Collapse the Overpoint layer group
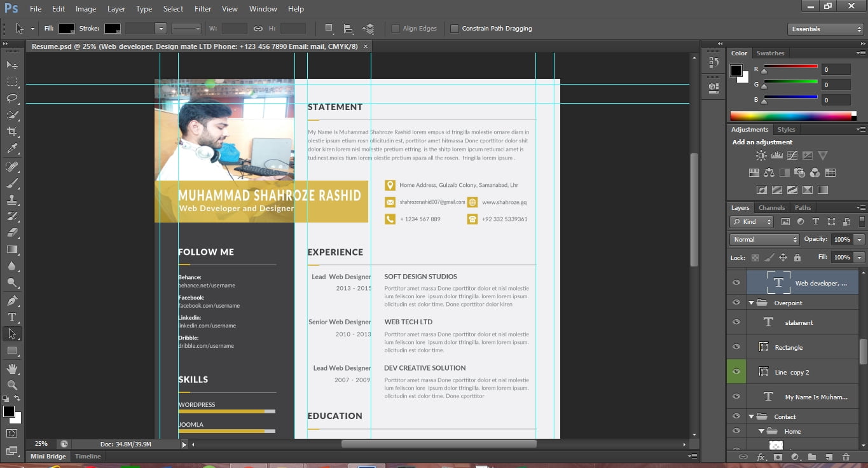 [x=751, y=303]
